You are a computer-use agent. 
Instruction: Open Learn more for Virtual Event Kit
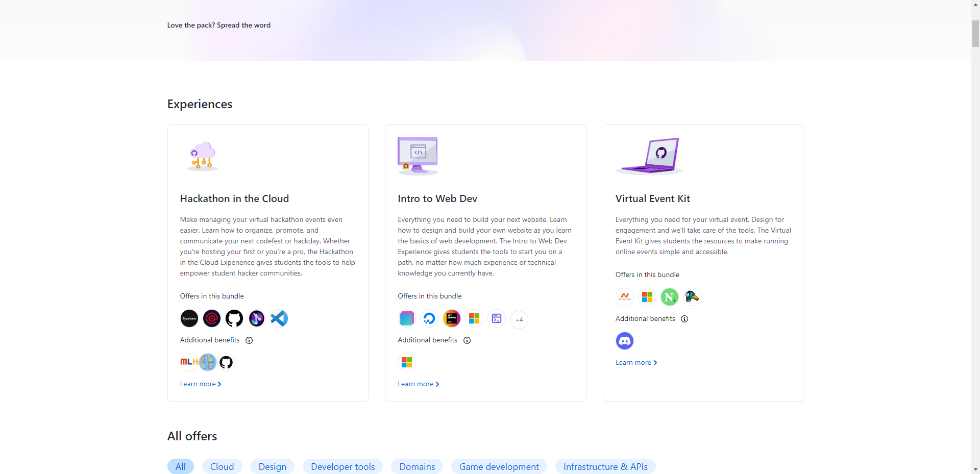(x=636, y=363)
